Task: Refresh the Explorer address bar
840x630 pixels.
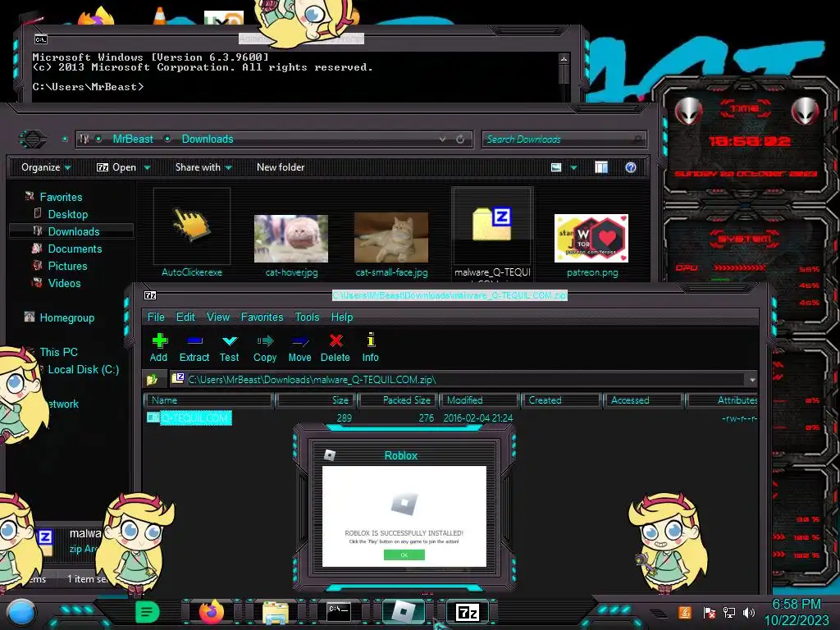Action: pyautogui.click(x=460, y=139)
